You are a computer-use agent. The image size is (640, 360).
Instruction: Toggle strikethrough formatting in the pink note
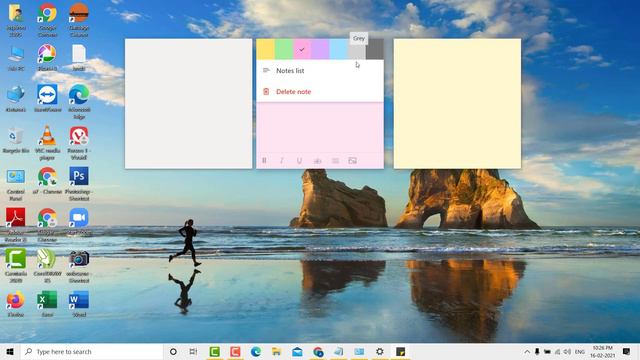click(317, 161)
